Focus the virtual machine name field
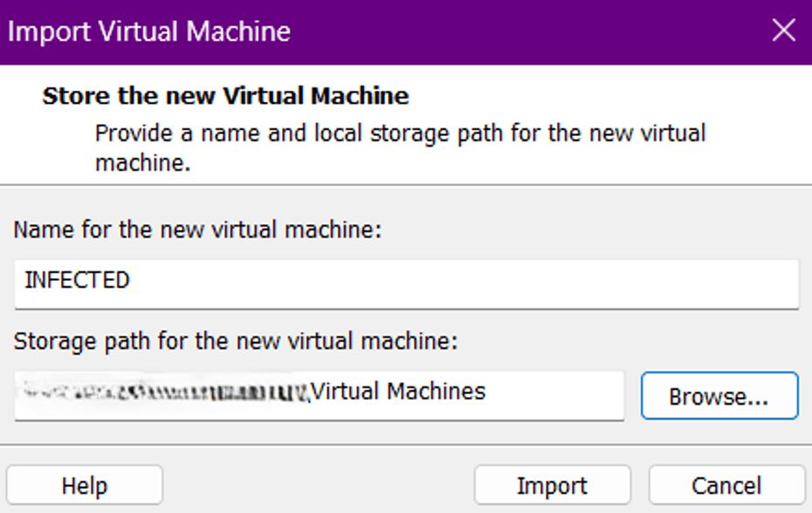812x513 pixels. tap(406, 282)
